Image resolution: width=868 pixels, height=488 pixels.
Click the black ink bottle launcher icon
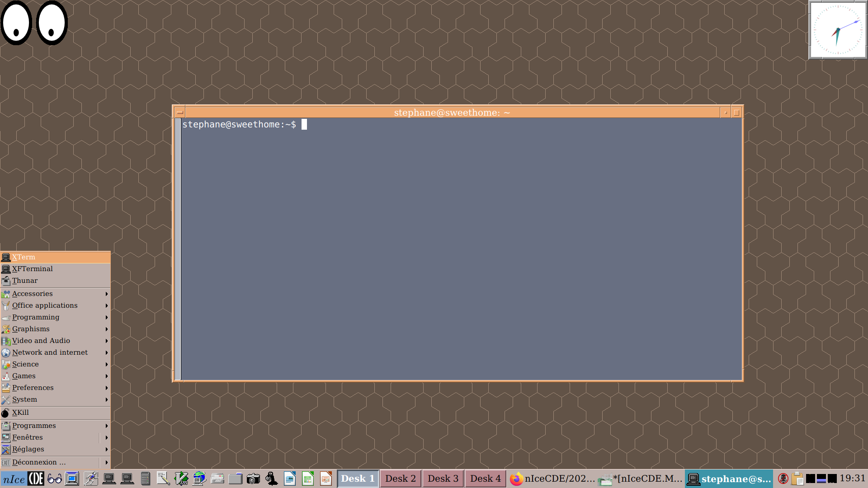click(x=272, y=479)
